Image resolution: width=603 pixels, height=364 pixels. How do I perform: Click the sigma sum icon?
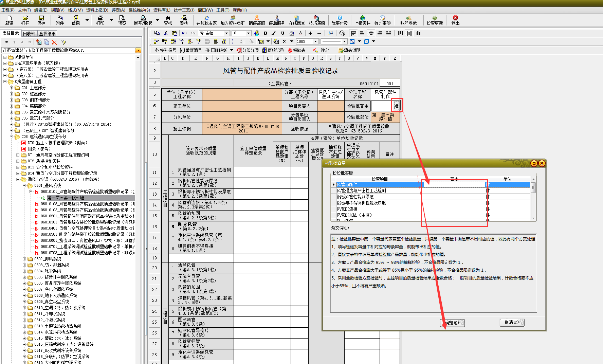click(x=284, y=41)
